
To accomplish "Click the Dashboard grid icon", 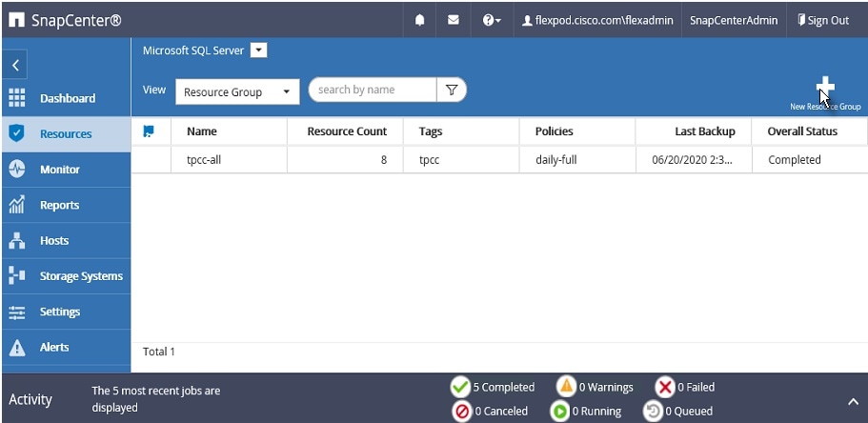I will point(17,98).
